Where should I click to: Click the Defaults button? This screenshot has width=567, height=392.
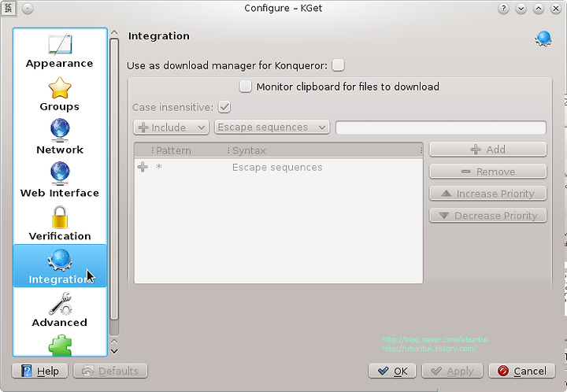pyautogui.click(x=110, y=371)
